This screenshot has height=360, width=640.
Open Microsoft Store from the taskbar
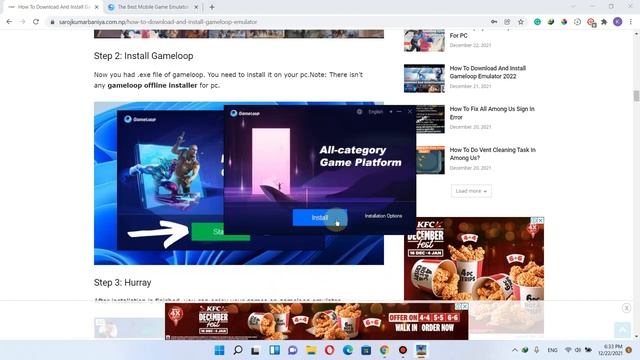coord(366,350)
